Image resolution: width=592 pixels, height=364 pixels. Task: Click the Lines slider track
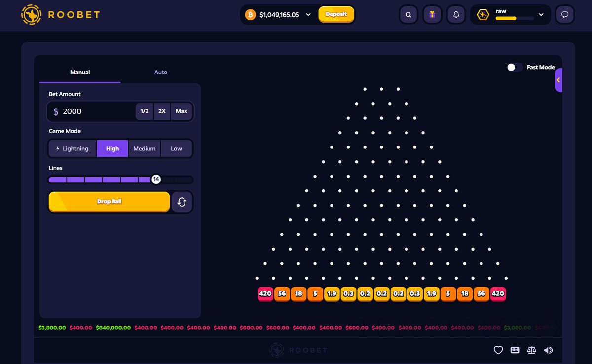[121, 180]
